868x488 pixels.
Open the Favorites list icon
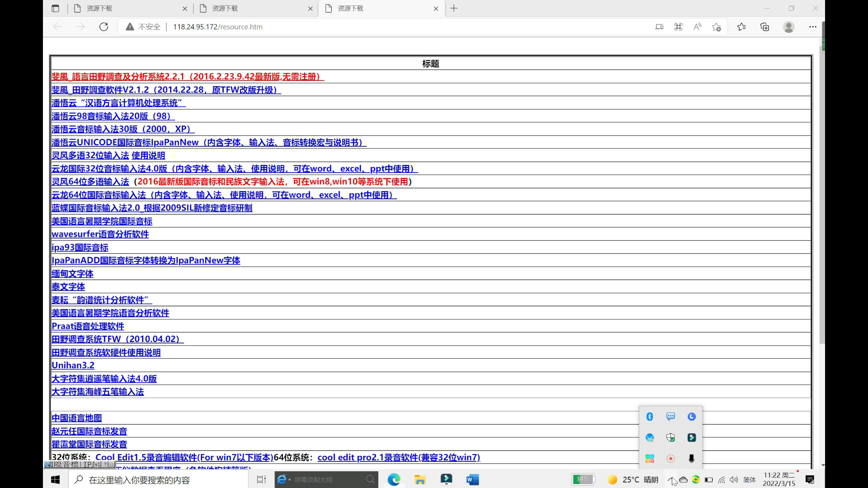pyautogui.click(x=741, y=27)
